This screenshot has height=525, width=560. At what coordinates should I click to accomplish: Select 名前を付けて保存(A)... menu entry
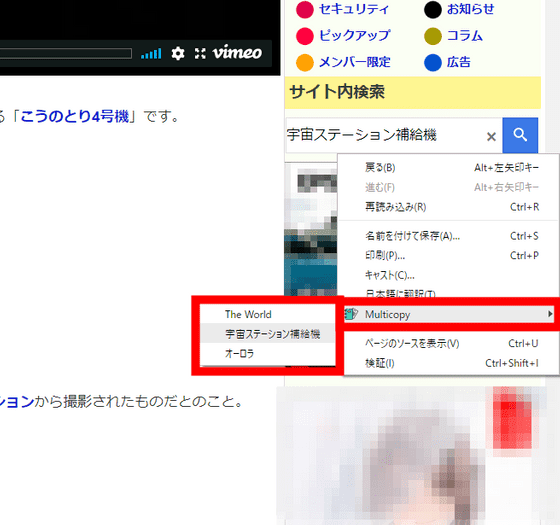click(448, 236)
